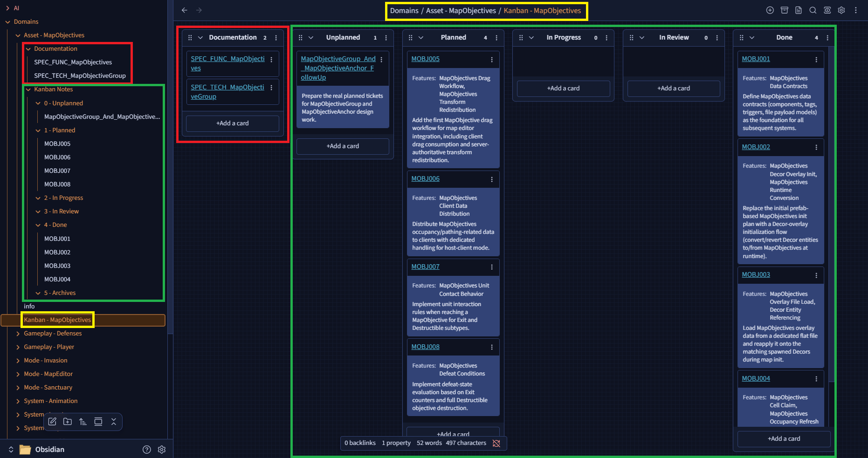868x458 pixels.
Task: Click the add list plus icon in header
Action: [770, 10]
